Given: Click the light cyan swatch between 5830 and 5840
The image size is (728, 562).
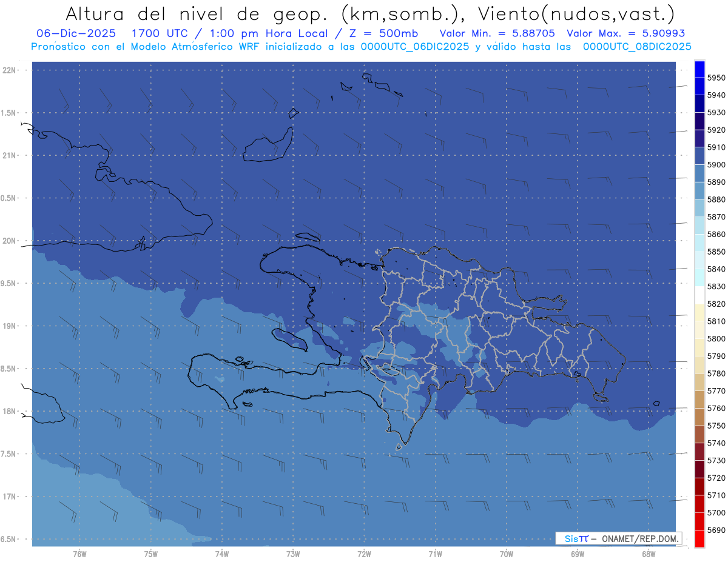Looking at the screenshot, I should pos(699,278).
